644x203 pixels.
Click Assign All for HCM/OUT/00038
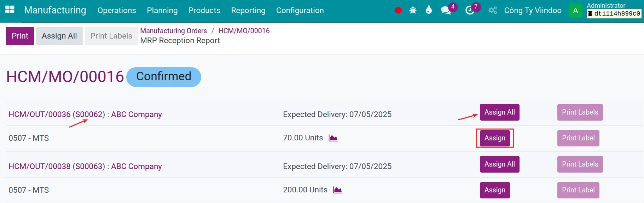(x=499, y=164)
